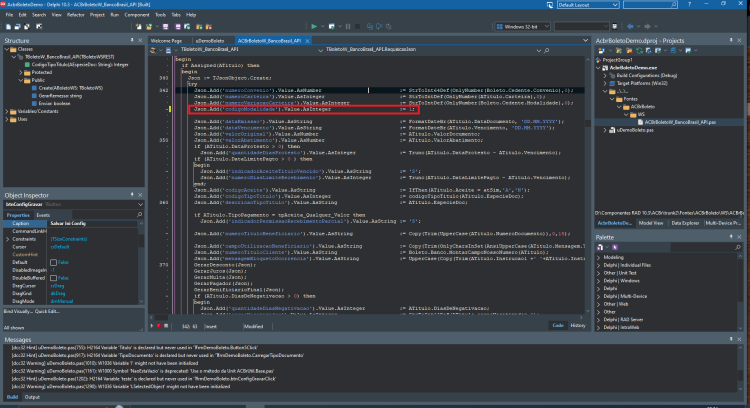The width and height of the screenshot is (750, 408).
Task: Click the red Record Macro button
Action: 159,326
